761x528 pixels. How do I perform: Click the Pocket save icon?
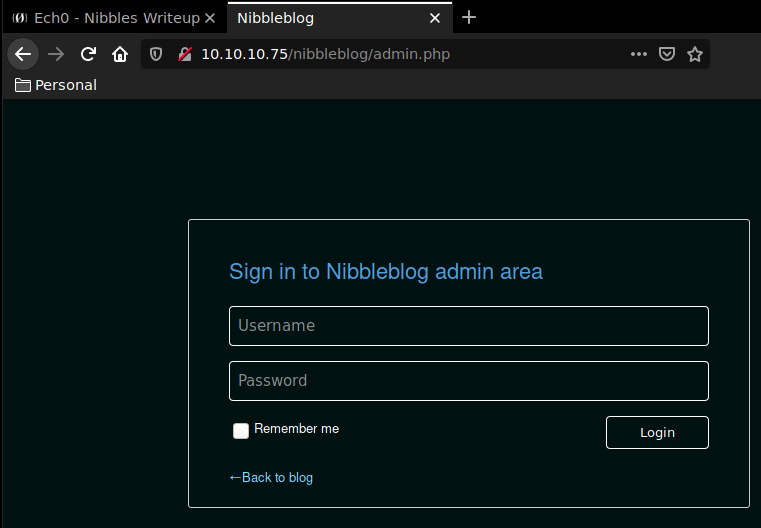(x=667, y=54)
